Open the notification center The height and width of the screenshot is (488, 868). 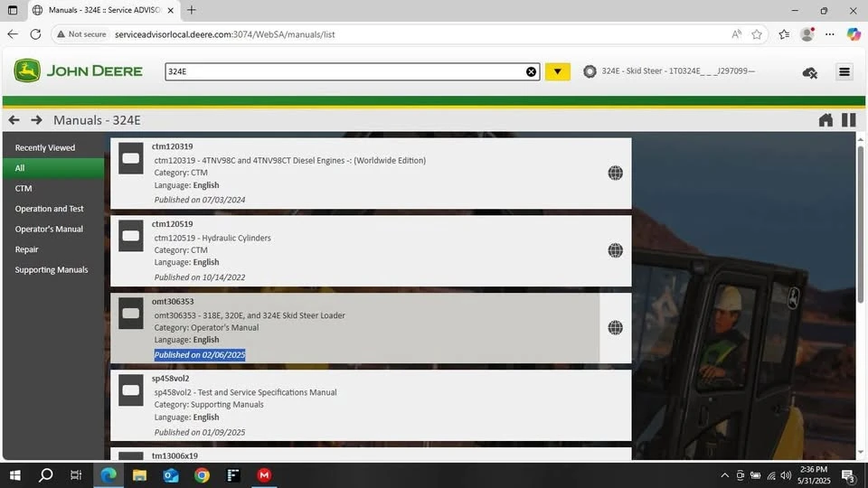848,475
